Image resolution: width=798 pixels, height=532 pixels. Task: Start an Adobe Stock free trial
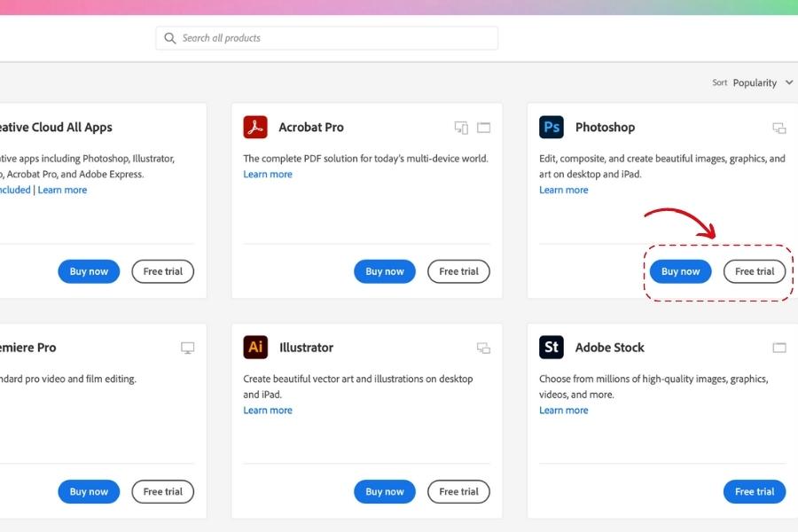point(755,491)
